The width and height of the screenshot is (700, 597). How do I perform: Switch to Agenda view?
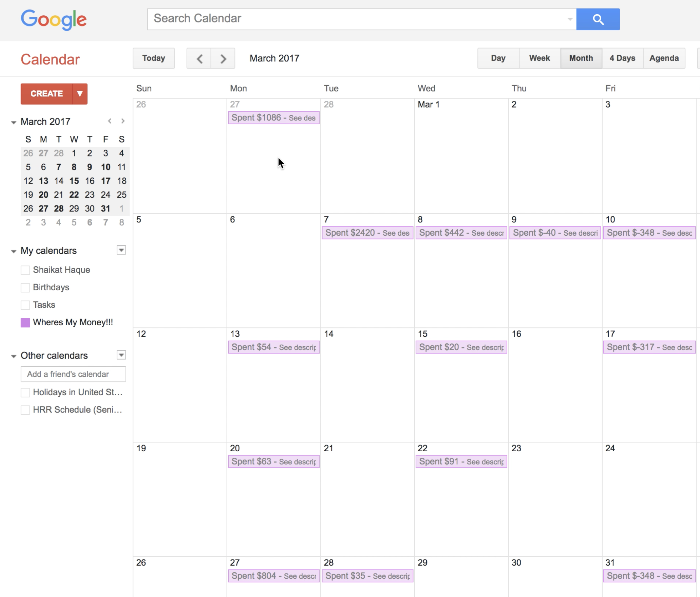pyautogui.click(x=664, y=58)
